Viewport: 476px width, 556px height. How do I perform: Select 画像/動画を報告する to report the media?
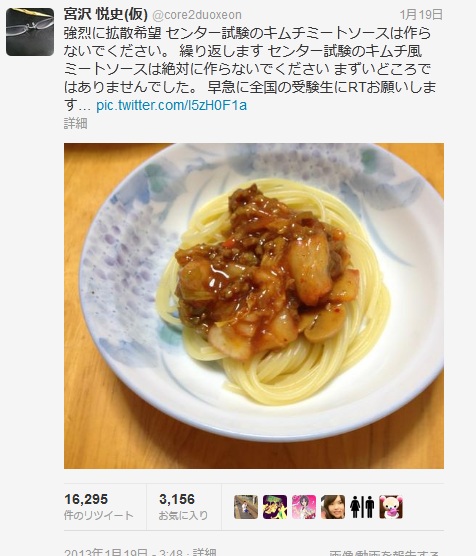point(384,553)
